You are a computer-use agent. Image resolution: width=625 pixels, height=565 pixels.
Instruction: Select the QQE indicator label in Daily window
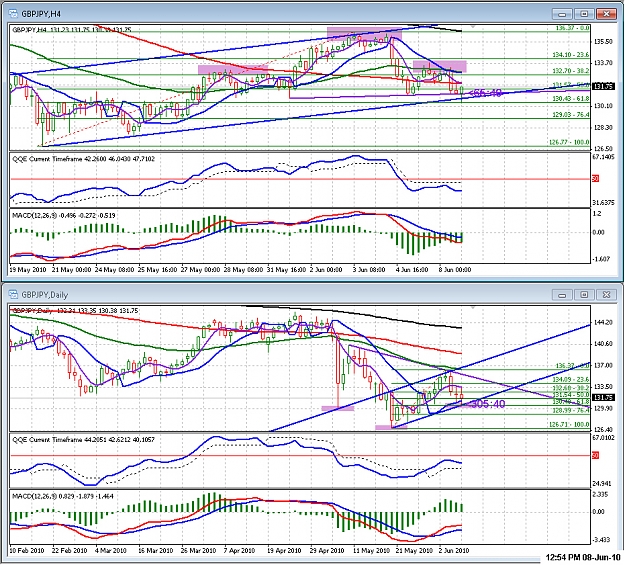[83, 439]
